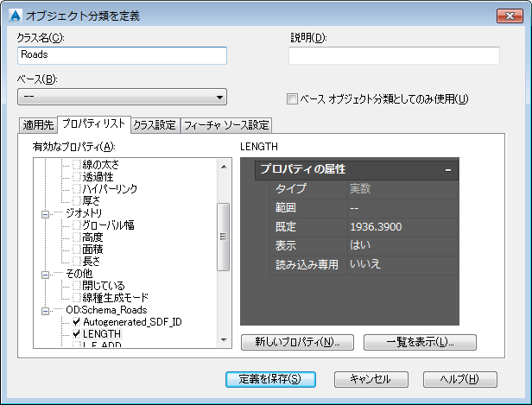Viewport: 532px width, 405px height.
Task: Check the 高度 property checkbox
Action: point(77,237)
